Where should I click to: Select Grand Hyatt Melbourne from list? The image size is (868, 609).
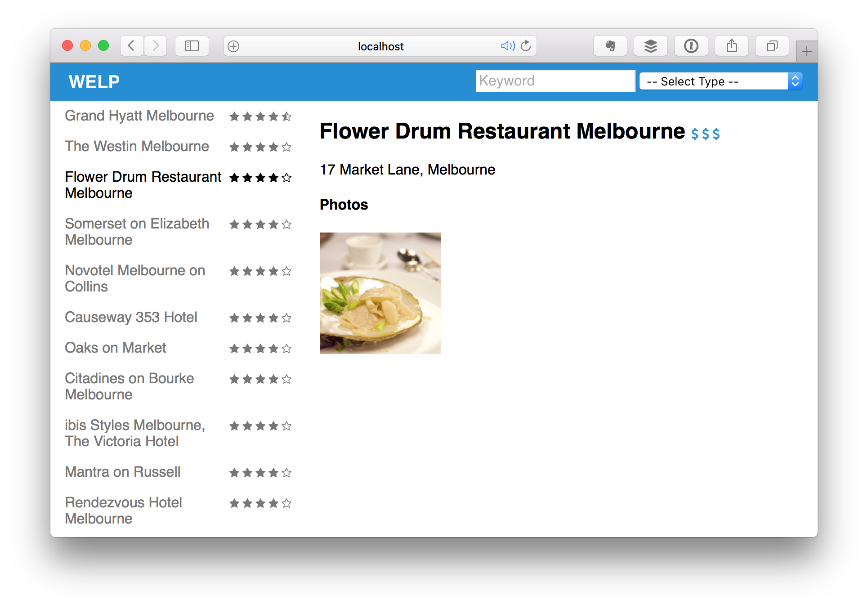[x=139, y=116]
